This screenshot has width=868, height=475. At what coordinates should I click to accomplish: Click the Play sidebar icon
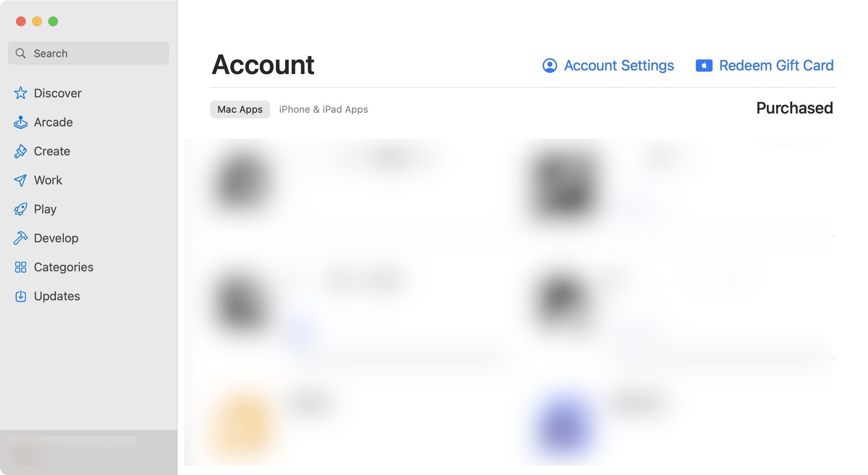click(x=21, y=209)
